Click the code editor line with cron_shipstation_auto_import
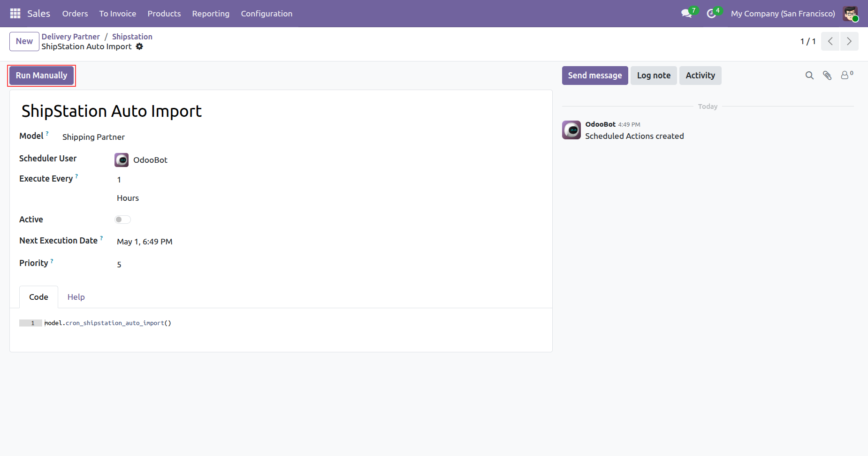Viewport: 868px width, 456px height. [108, 323]
